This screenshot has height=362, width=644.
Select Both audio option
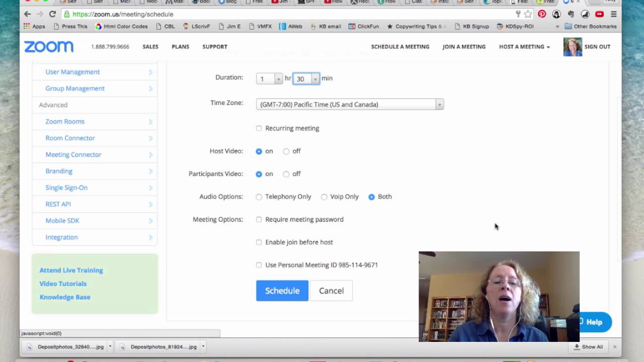tap(371, 197)
